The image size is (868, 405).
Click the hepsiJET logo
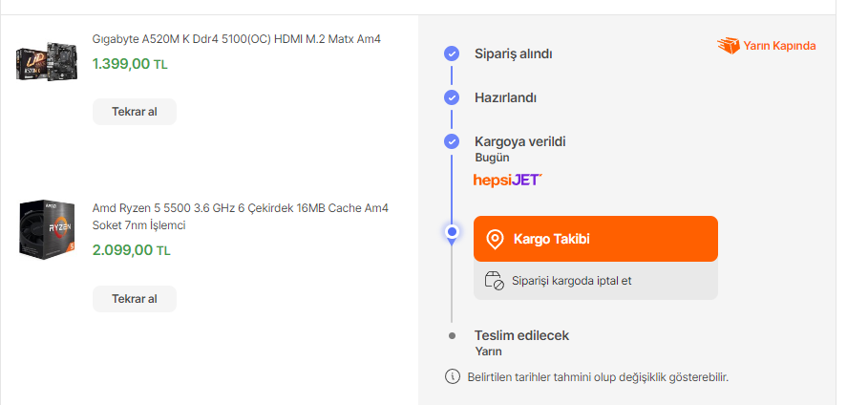507,180
